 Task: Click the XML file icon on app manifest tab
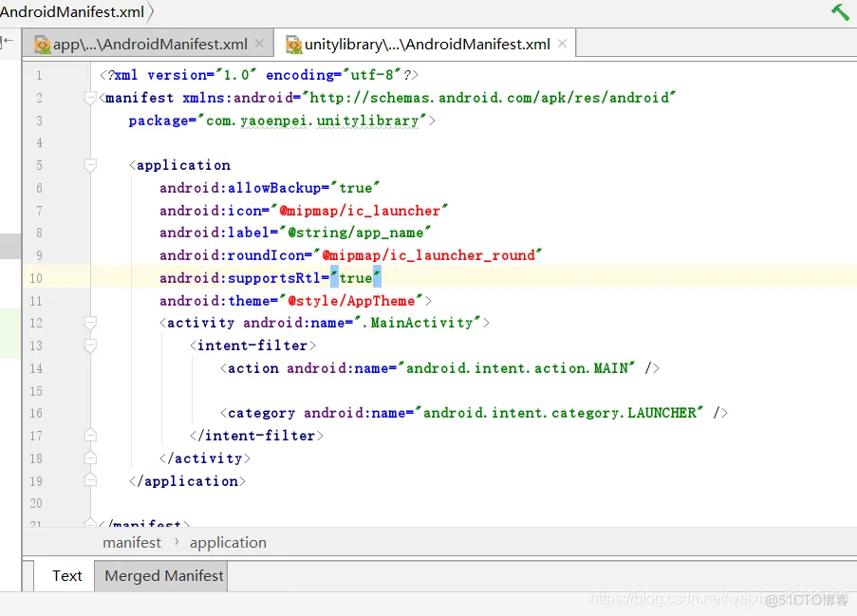[x=42, y=45]
